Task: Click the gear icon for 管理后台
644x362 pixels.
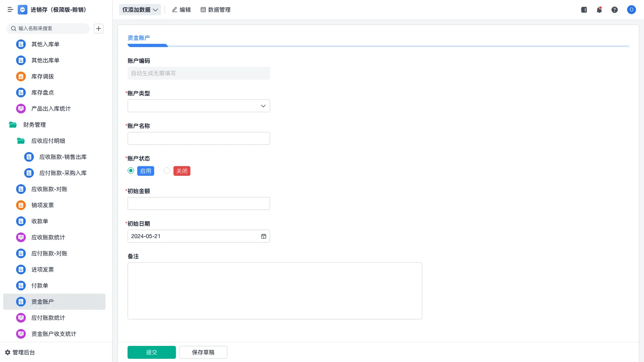Action: pos(8,352)
